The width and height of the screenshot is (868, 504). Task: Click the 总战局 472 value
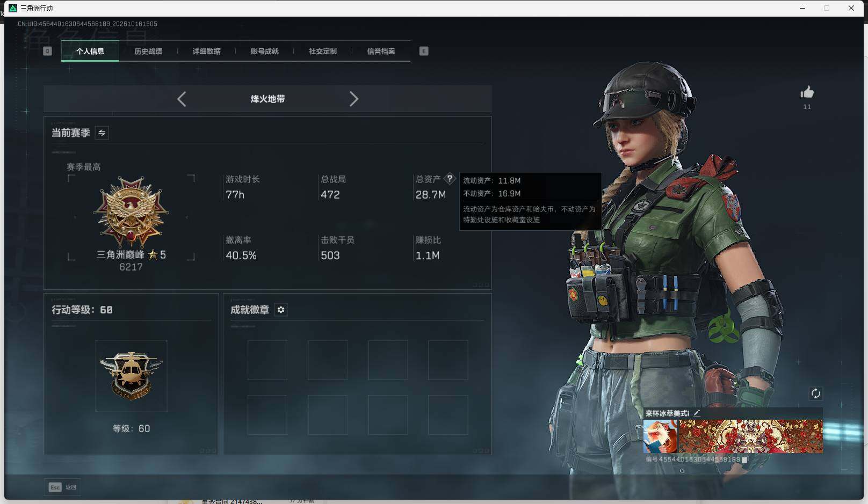tap(330, 195)
